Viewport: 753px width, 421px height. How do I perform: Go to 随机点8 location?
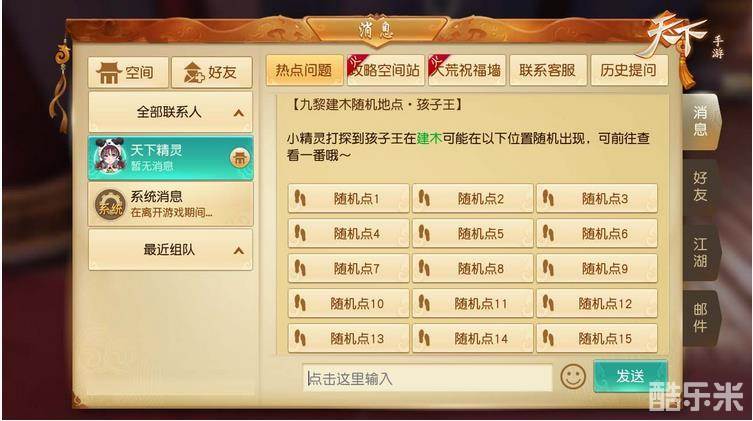pyautogui.click(x=473, y=268)
